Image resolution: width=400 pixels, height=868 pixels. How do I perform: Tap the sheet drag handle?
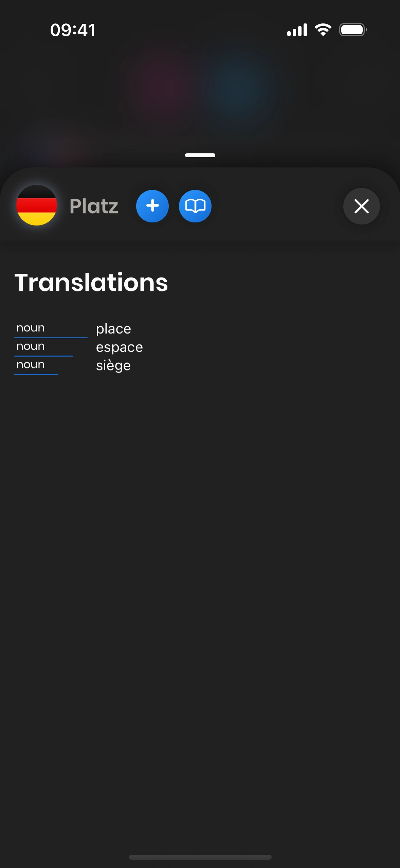click(200, 155)
